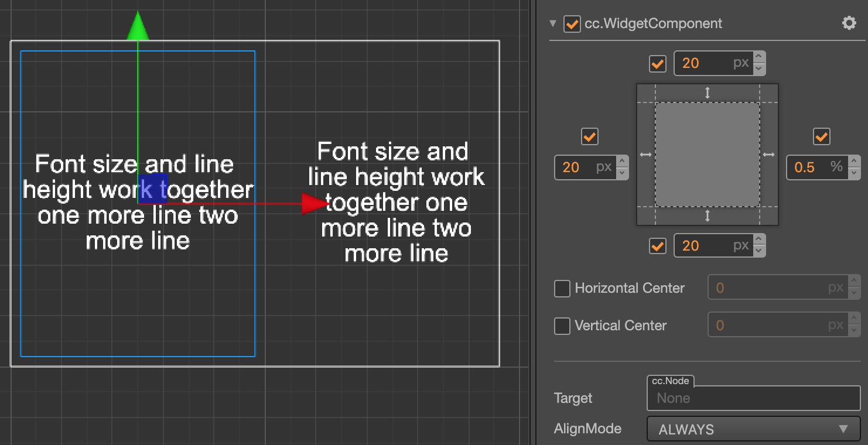Toggle top margin px unit label
Screen dimensions: 868x445
(x=741, y=63)
